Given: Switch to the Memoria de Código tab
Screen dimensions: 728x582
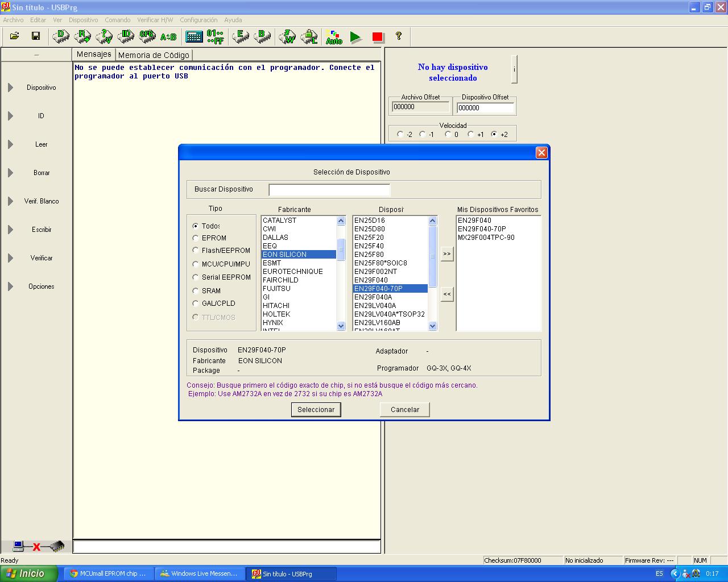Looking at the screenshot, I should click(x=154, y=55).
